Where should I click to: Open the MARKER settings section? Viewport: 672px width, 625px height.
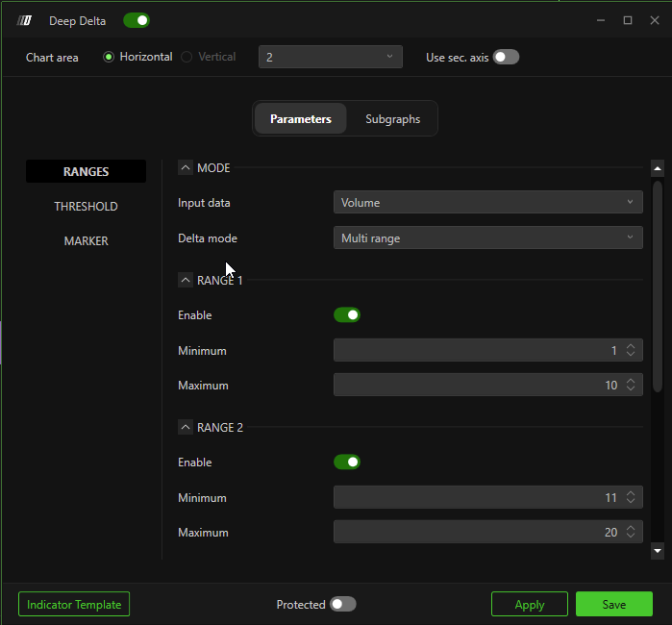86,241
